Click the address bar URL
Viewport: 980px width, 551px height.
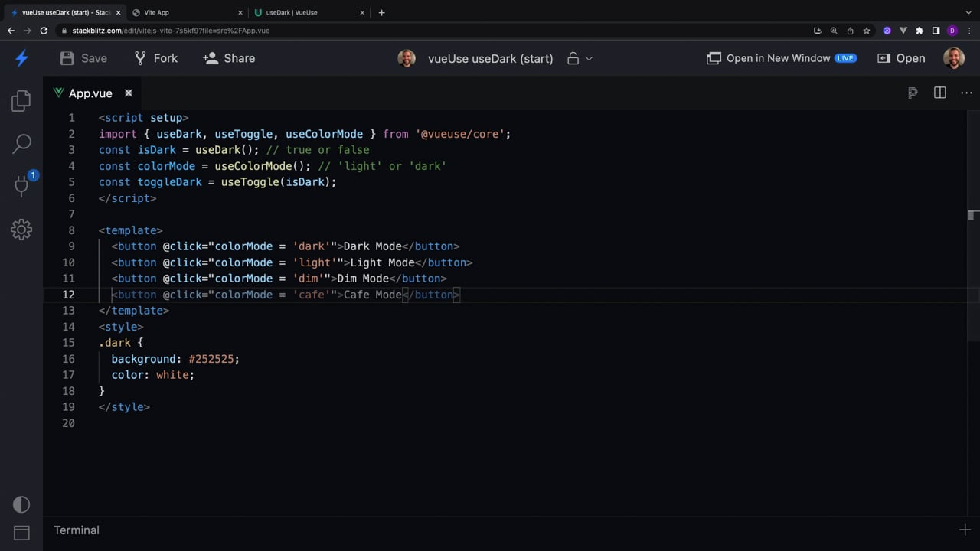171,31
